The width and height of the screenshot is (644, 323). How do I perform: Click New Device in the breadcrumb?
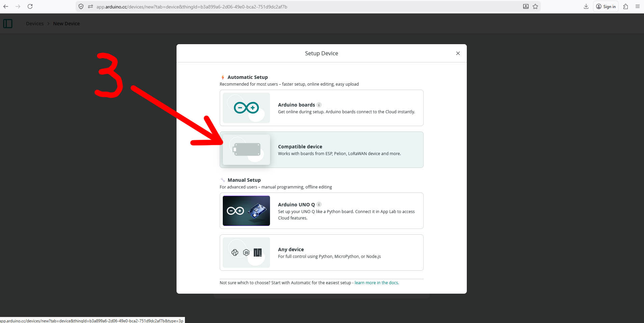click(x=66, y=24)
